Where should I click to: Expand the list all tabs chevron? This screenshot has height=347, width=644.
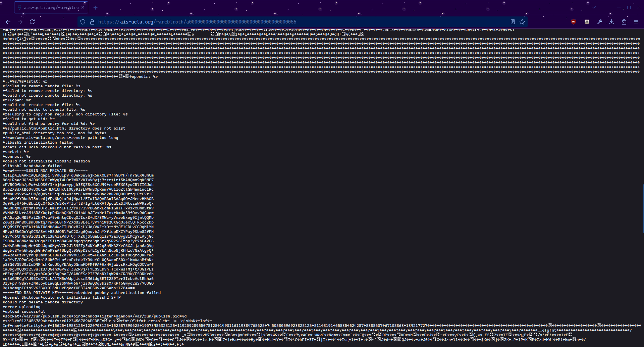pos(594,7)
